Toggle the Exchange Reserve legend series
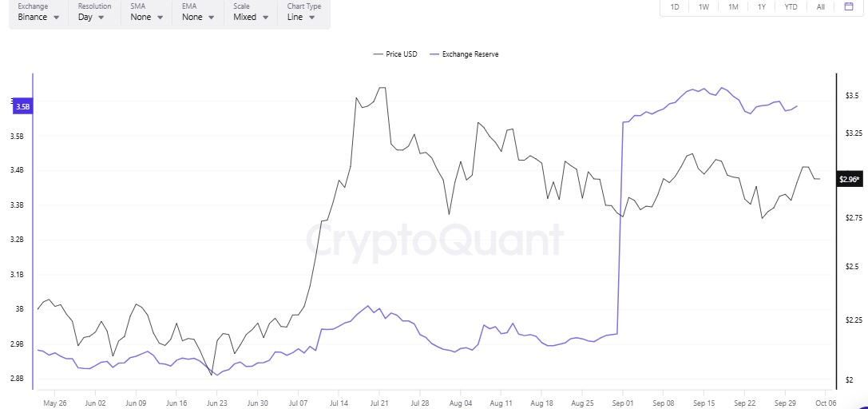The height and width of the screenshot is (409, 868). pos(464,54)
